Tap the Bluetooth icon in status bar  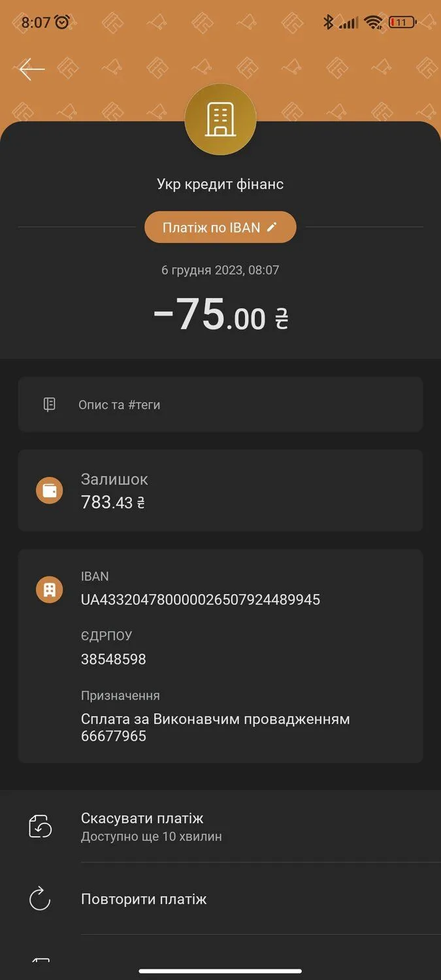pos(330,21)
